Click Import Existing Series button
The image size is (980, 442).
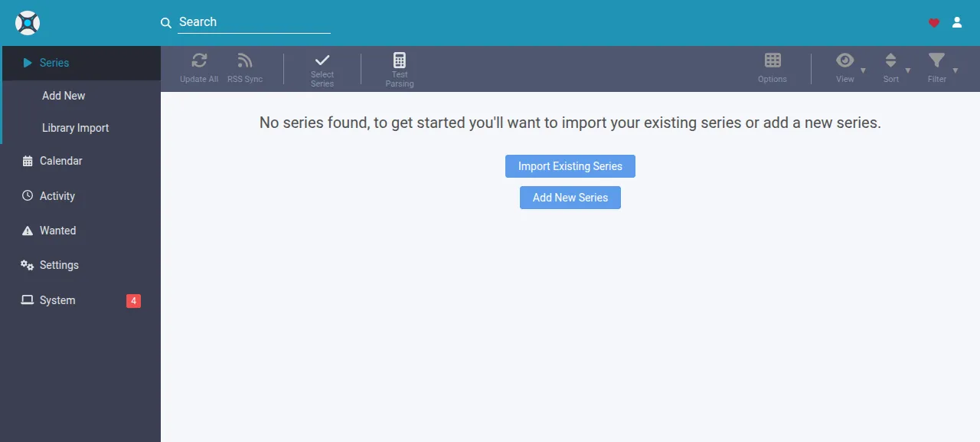point(570,166)
